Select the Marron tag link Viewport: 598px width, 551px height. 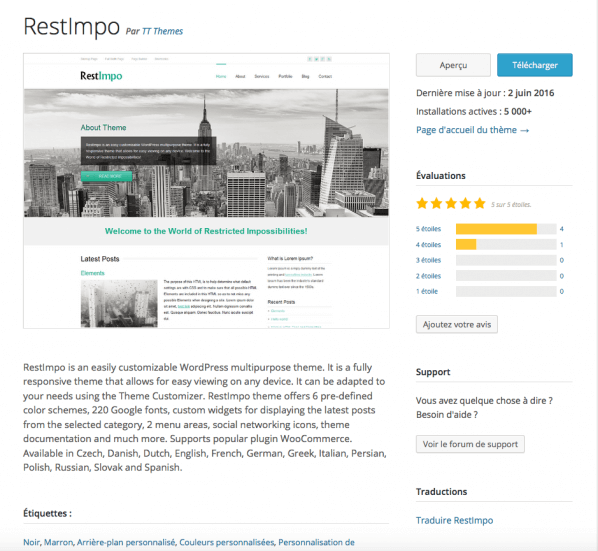coord(58,542)
